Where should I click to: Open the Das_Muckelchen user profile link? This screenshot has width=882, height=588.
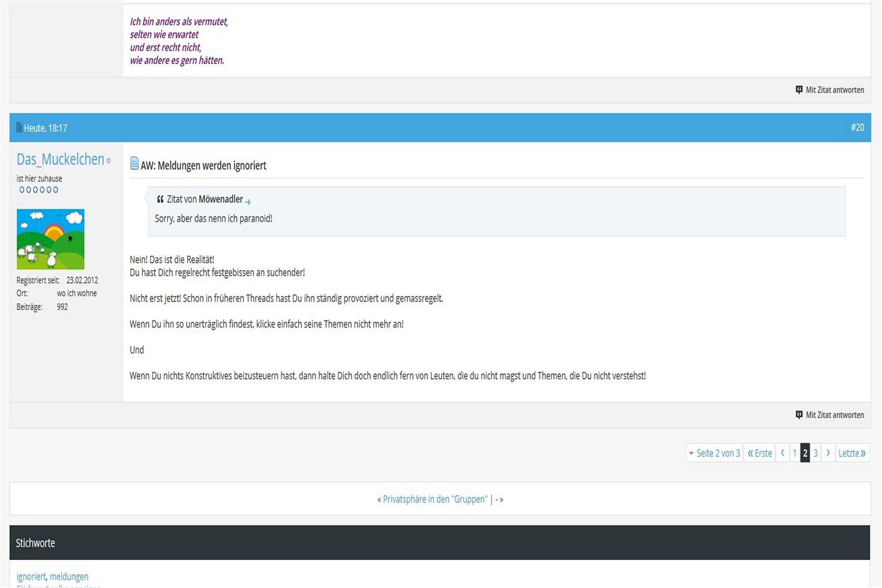point(60,159)
